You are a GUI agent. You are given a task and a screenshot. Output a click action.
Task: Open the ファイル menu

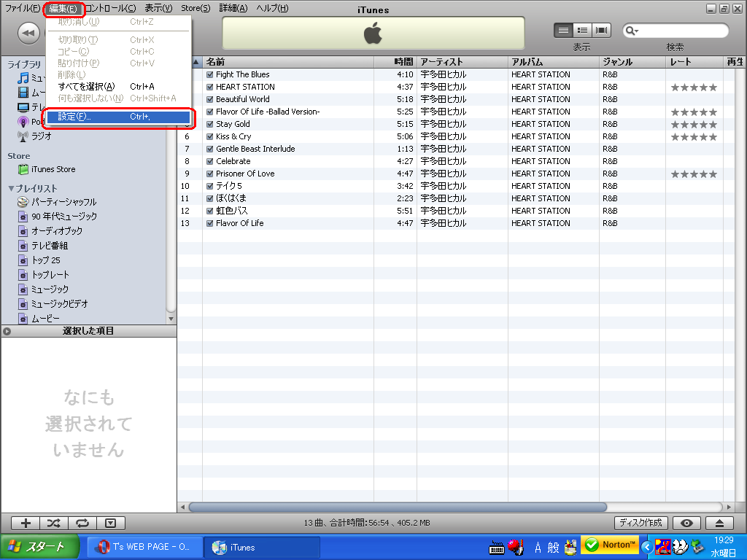click(23, 9)
